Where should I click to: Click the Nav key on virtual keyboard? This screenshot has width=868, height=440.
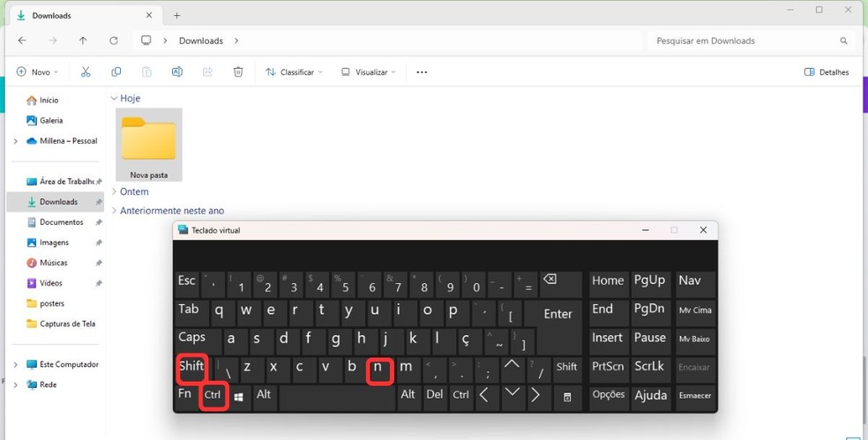[695, 285]
